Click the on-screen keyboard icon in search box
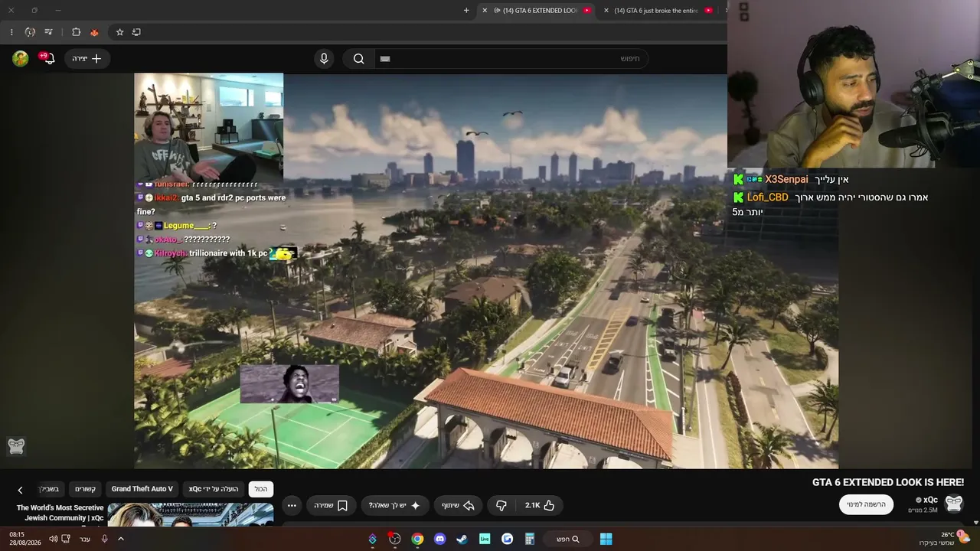980x551 pixels. point(385,59)
